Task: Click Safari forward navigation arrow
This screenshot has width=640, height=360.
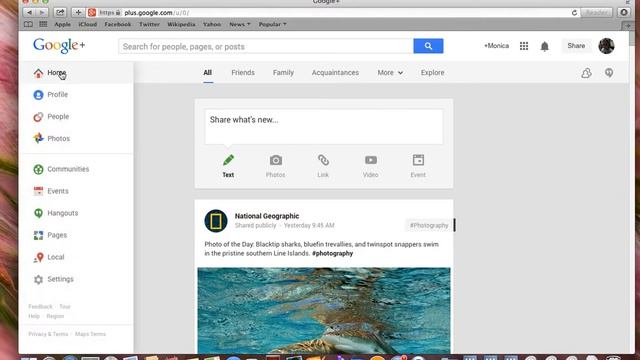Action: (x=42, y=13)
